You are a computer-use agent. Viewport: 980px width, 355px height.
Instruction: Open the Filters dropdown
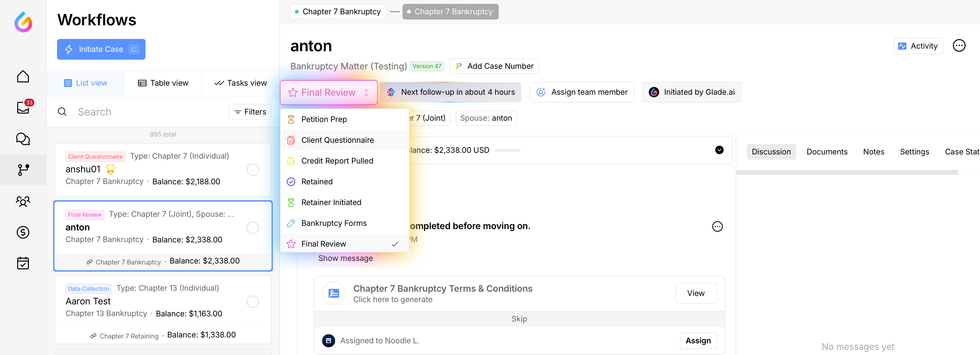pos(250,112)
